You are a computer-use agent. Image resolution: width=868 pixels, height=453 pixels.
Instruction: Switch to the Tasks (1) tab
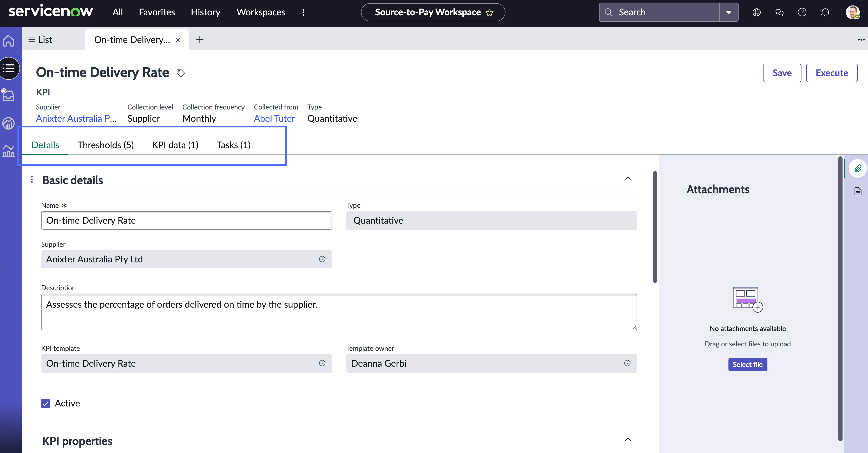pyautogui.click(x=234, y=145)
